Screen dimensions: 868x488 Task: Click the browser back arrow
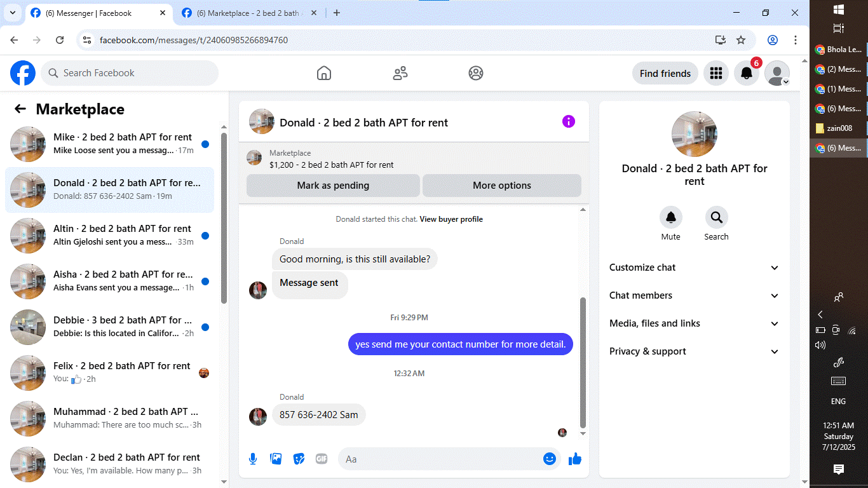point(14,40)
